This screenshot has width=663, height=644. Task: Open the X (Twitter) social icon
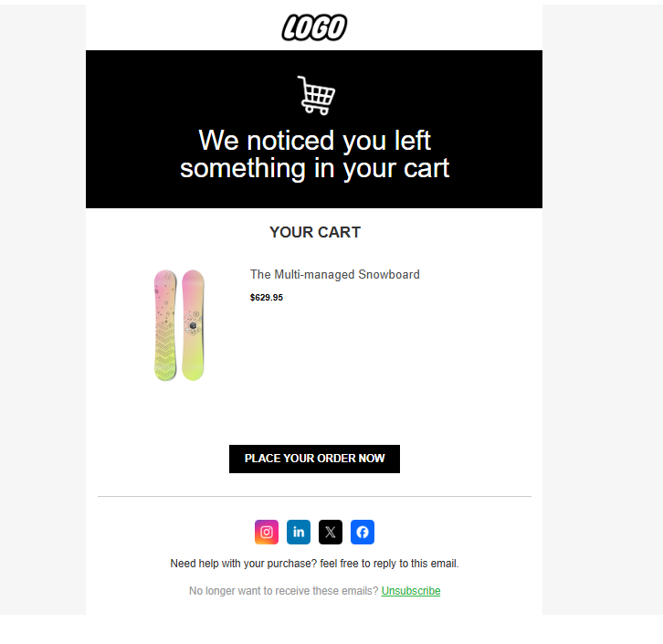tap(331, 532)
